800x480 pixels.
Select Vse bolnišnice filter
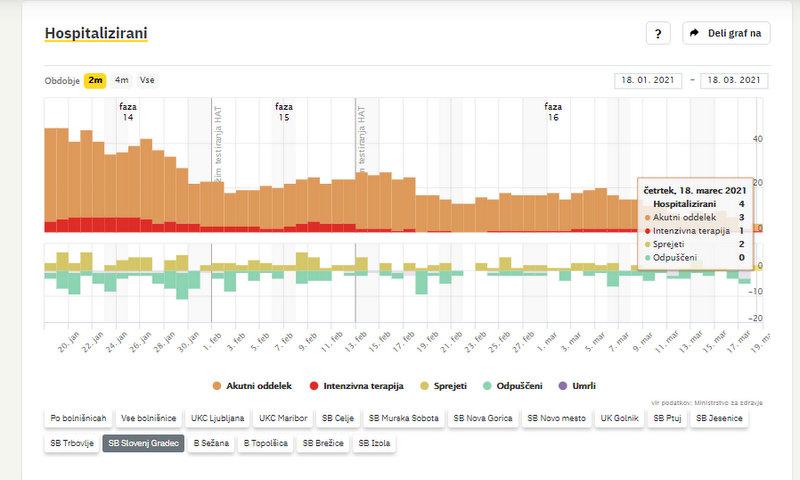pyautogui.click(x=148, y=418)
